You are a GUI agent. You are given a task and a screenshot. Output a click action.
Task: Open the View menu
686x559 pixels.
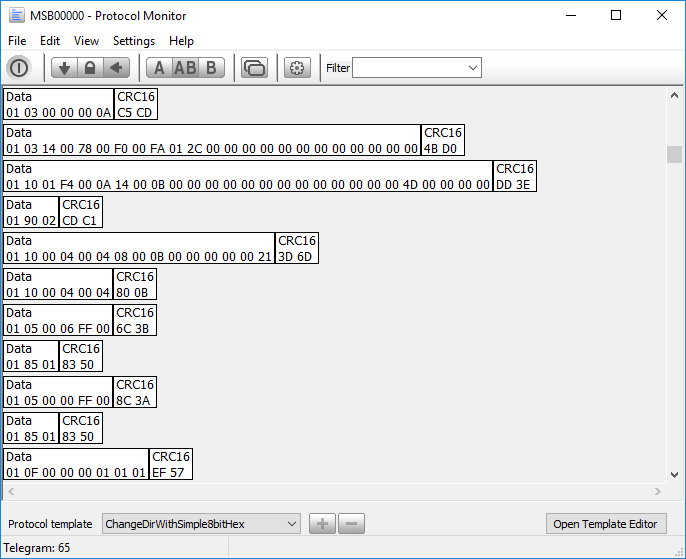pos(87,41)
